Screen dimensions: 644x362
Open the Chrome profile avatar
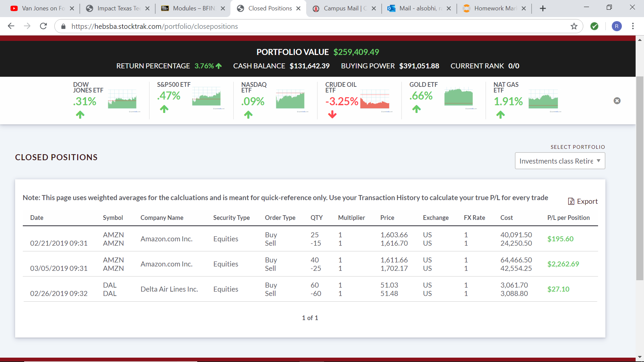click(616, 26)
